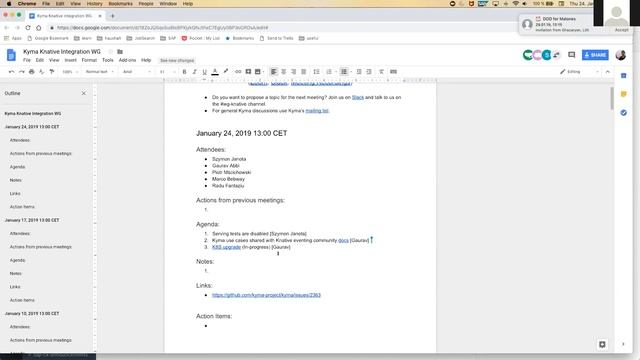Set left text alignment
The image size is (640, 360).
[274, 72]
